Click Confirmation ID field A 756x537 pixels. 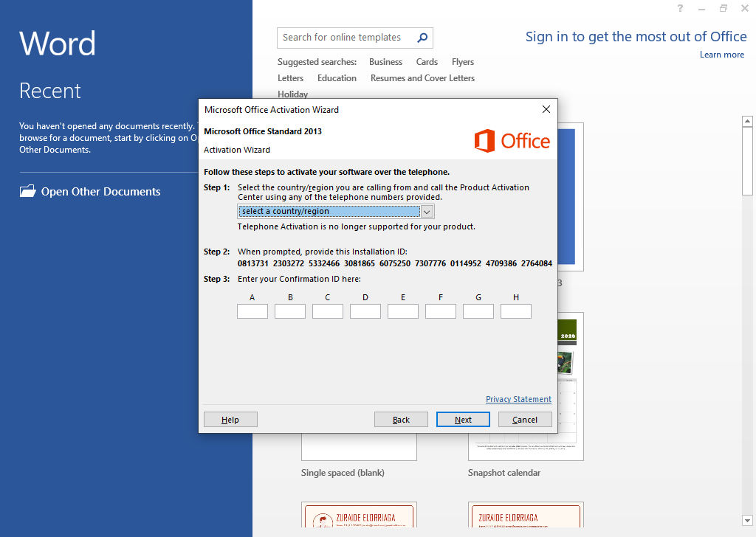[x=252, y=311]
